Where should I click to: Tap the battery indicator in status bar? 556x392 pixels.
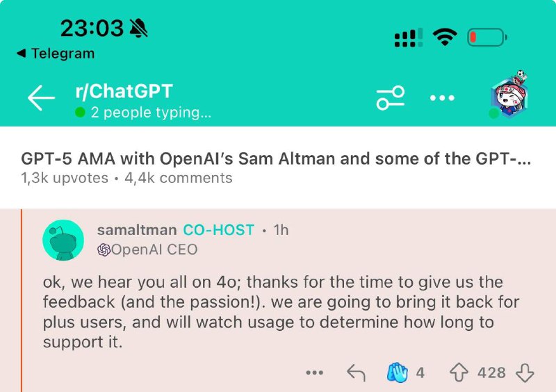point(487,38)
